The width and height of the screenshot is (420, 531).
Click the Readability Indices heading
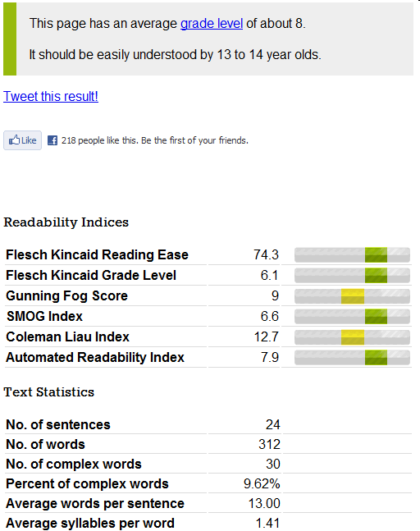pyautogui.click(x=66, y=222)
